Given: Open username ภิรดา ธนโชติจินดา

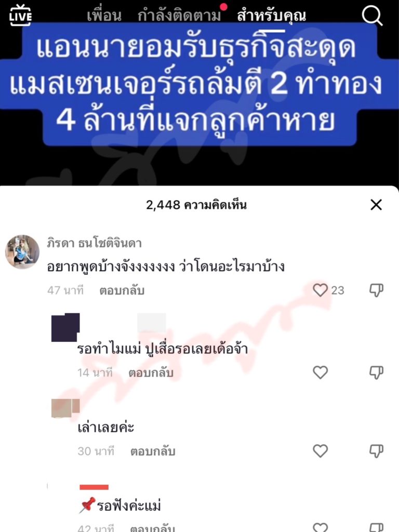Looking at the screenshot, I should coord(95,243).
